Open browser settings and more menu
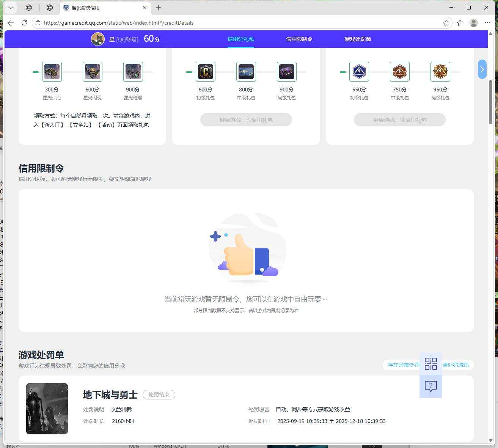This screenshot has height=448, width=498. [x=487, y=23]
